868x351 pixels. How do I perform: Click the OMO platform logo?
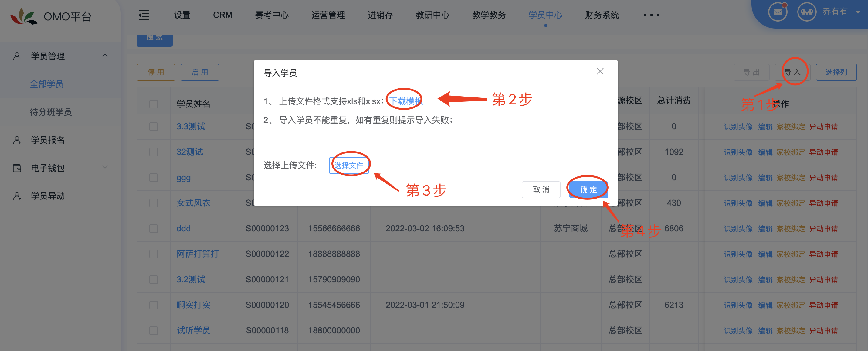[24, 16]
